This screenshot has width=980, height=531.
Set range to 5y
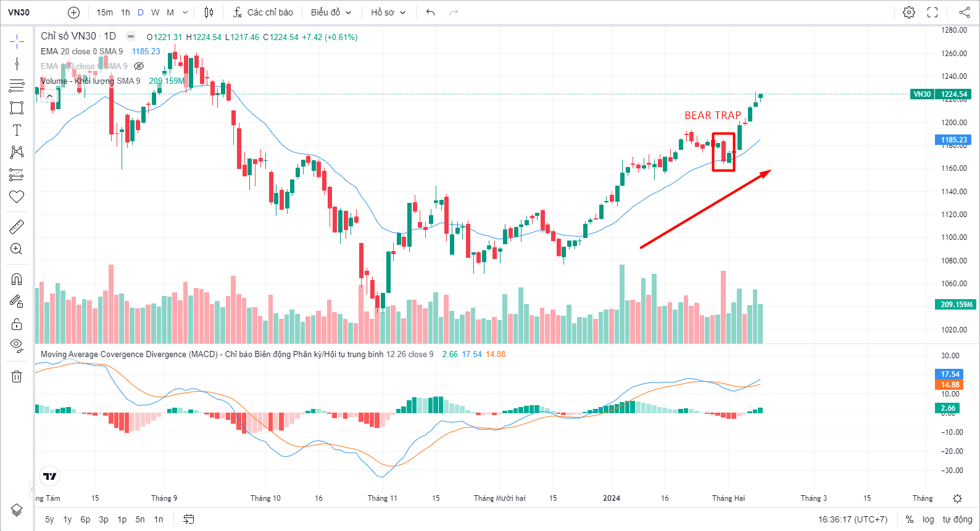[x=49, y=519]
